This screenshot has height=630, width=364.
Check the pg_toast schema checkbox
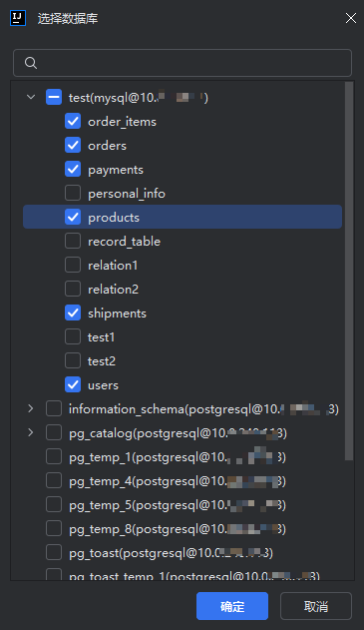coord(54,552)
